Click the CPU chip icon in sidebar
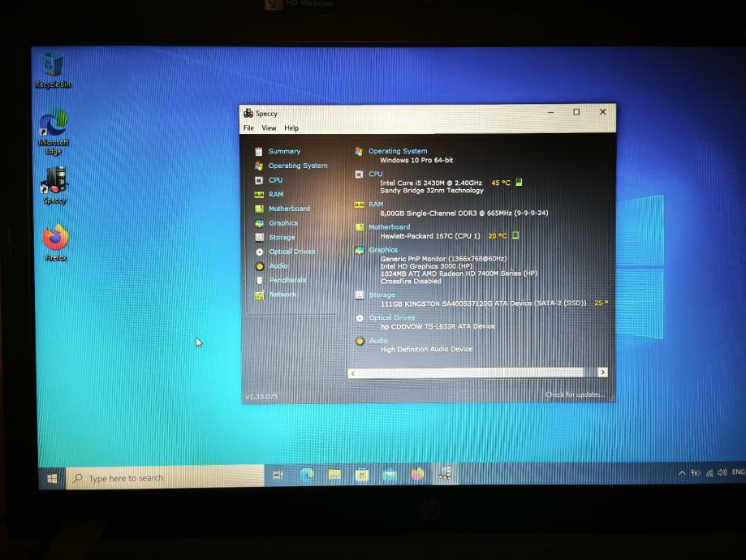The height and width of the screenshot is (560, 746). point(259,180)
